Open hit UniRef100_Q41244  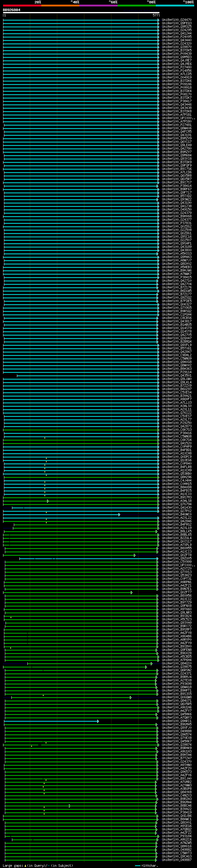pyautogui.click(x=176, y=34)
